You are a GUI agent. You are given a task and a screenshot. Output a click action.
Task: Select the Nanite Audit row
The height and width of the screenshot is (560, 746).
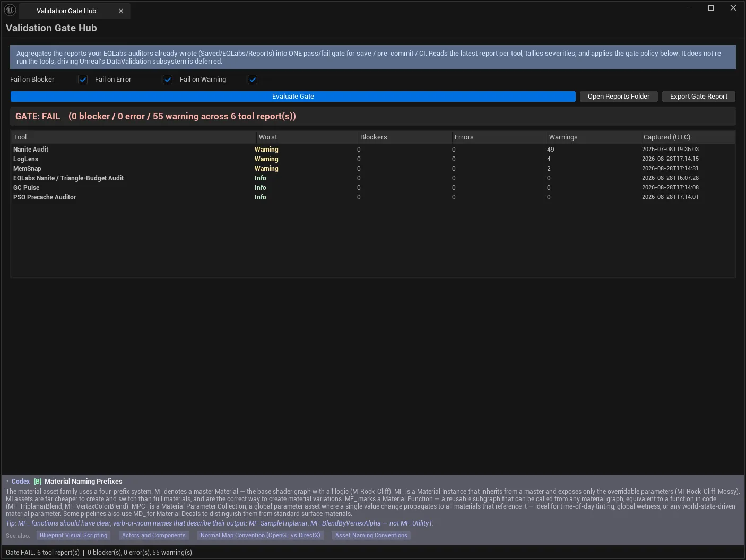(372, 150)
